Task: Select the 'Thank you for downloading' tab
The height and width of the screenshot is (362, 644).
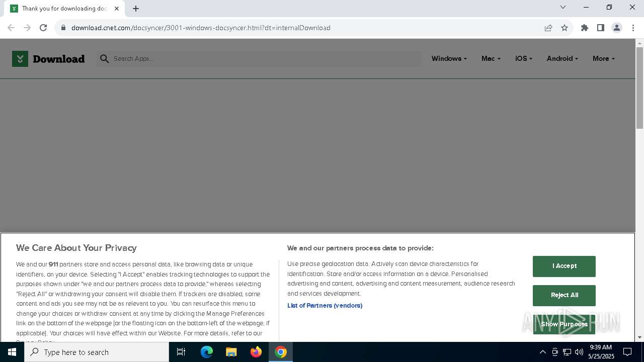Action: click(x=65, y=9)
